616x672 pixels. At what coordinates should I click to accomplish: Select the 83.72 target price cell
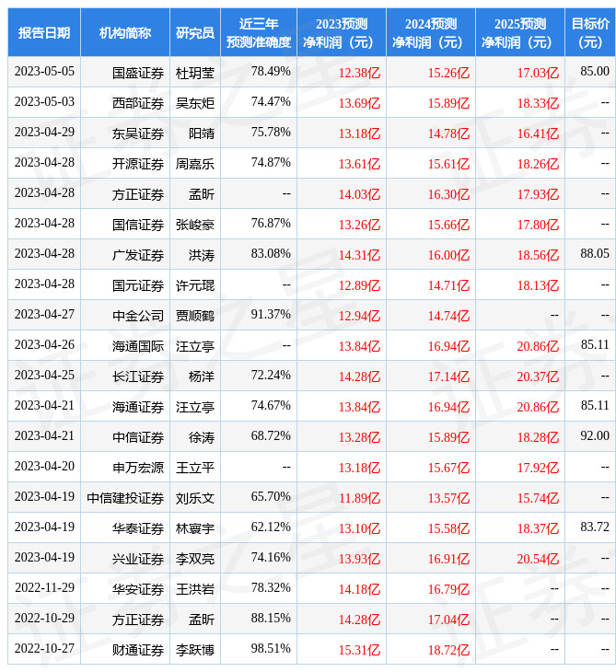point(594,527)
